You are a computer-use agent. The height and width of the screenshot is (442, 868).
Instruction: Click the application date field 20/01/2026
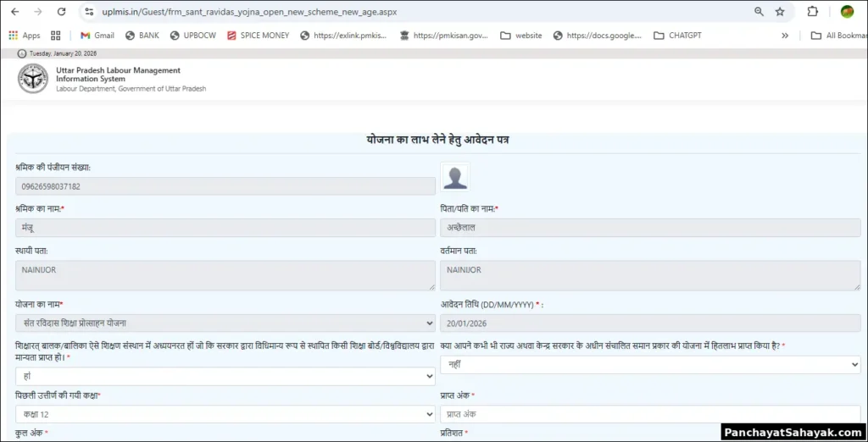[650, 323]
